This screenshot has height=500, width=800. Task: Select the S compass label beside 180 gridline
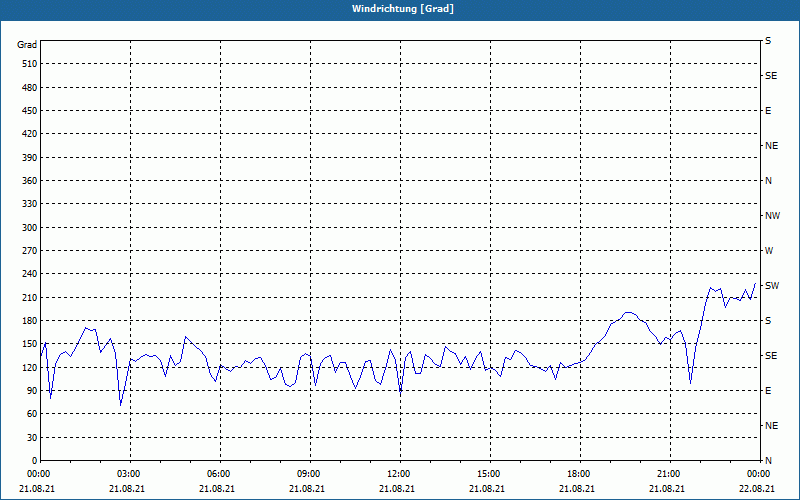(x=768, y=321)
